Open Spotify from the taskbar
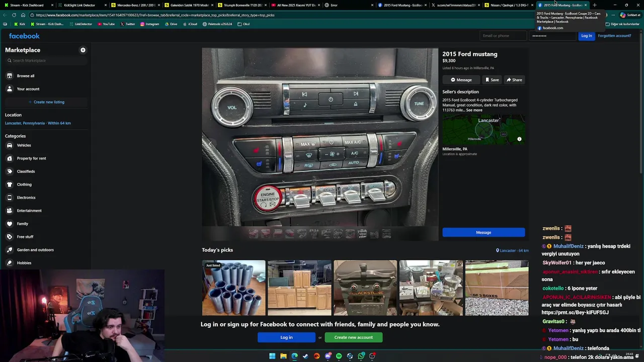 [x=339, y=356]
